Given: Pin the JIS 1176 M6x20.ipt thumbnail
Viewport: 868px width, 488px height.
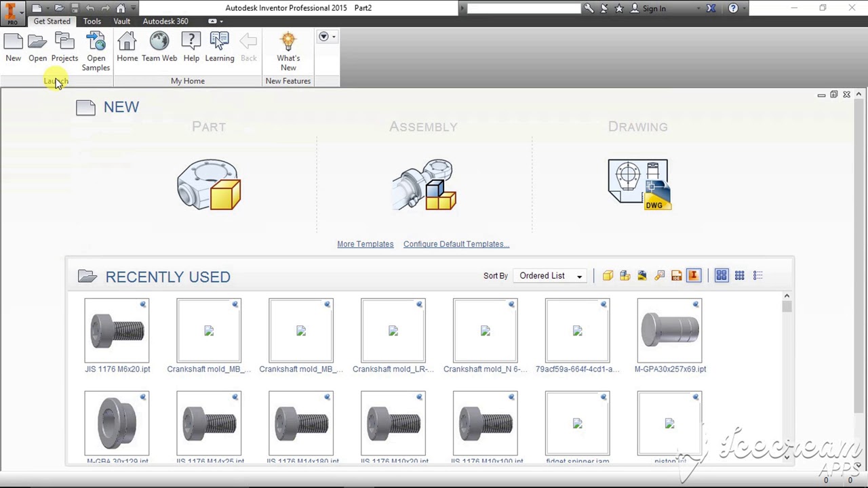Looking at the screenshot, I should [143, 304].
